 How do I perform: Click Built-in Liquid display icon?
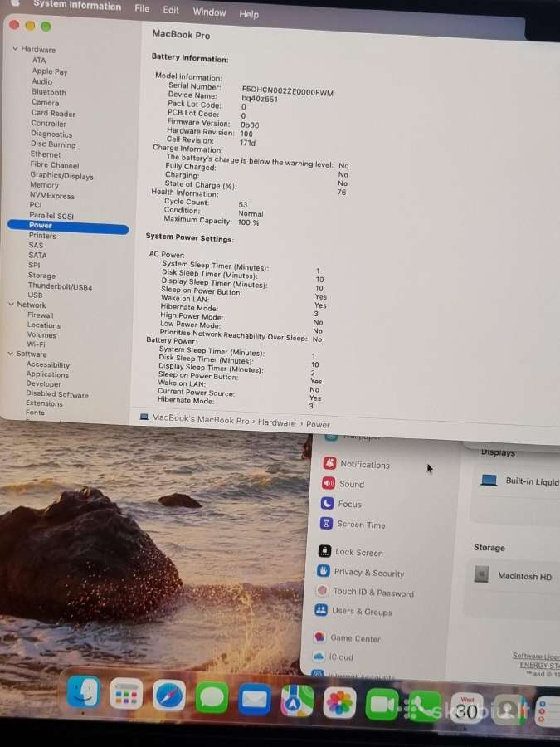[x=489, y=480]
